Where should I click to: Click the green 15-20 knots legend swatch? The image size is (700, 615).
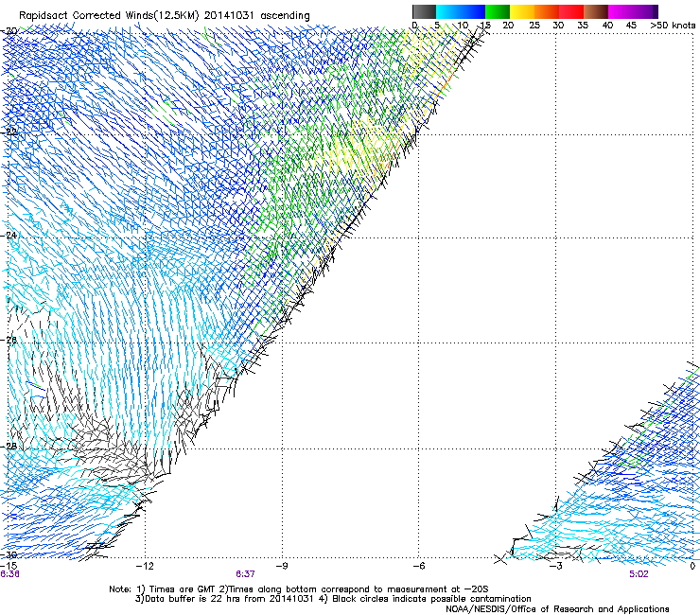[498, 11]
